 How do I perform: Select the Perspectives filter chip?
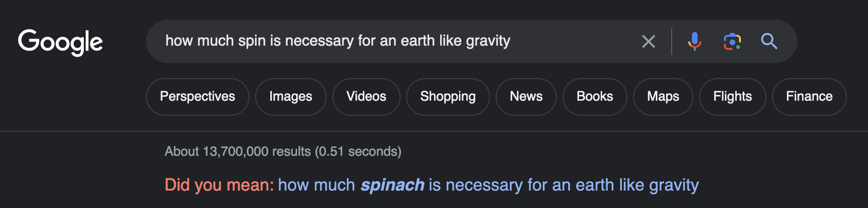pyautogui.click(x=198, y=96)
